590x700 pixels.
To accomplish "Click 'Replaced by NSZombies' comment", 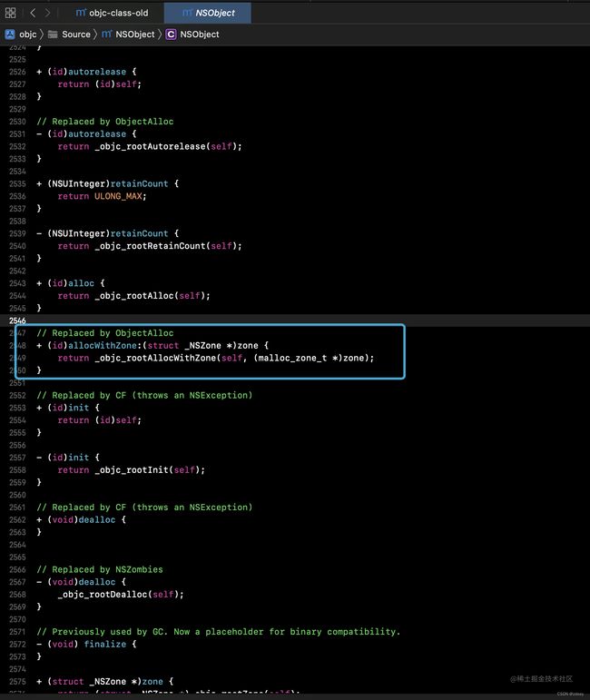I will (x=100, y=569).
